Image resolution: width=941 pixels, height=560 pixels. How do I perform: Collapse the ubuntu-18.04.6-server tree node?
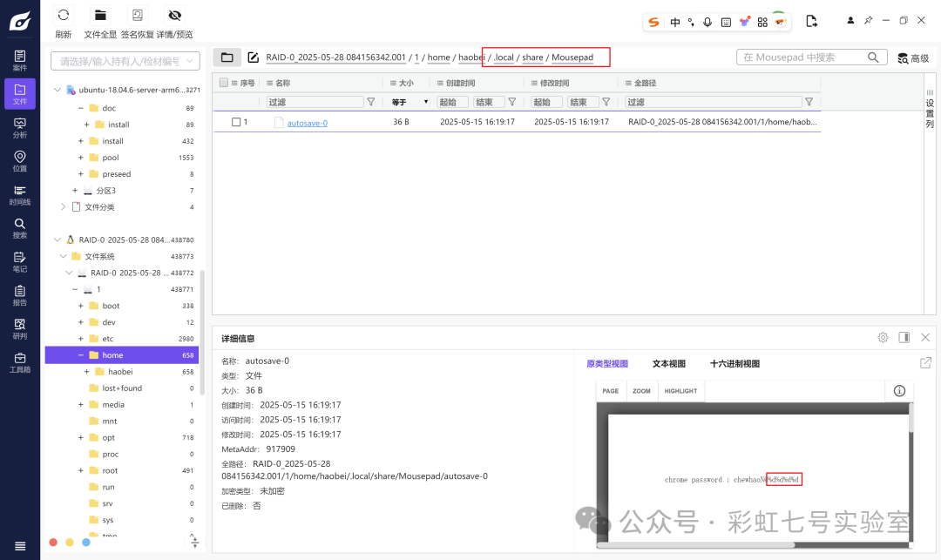57,90
